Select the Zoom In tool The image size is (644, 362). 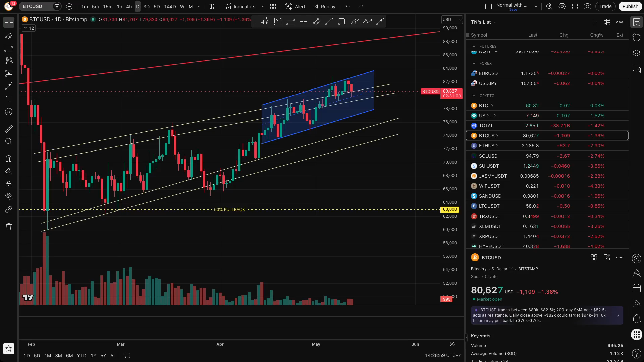pos(9,141)
